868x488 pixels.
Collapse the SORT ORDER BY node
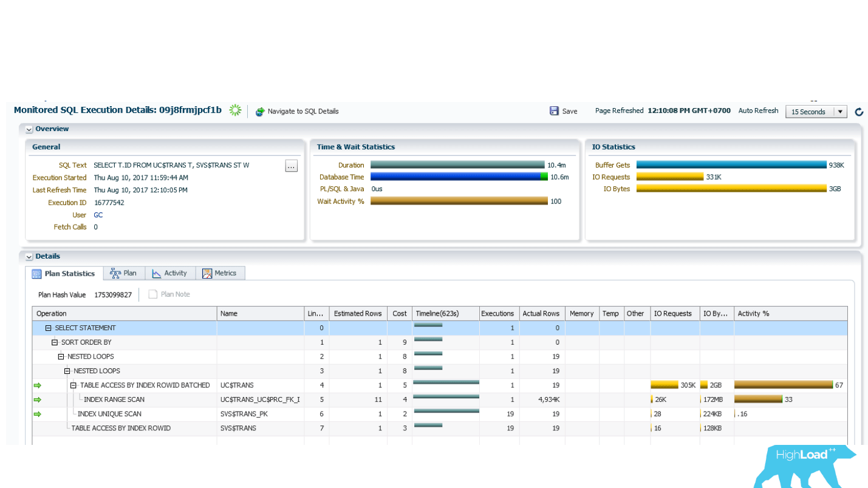(55, 342)
